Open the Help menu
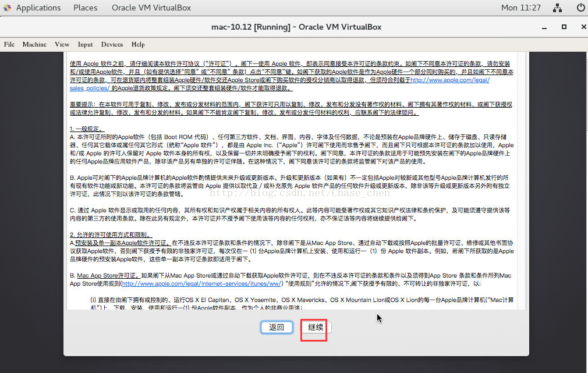The height and width of the screenshot is (373, 588). point(138,44)
